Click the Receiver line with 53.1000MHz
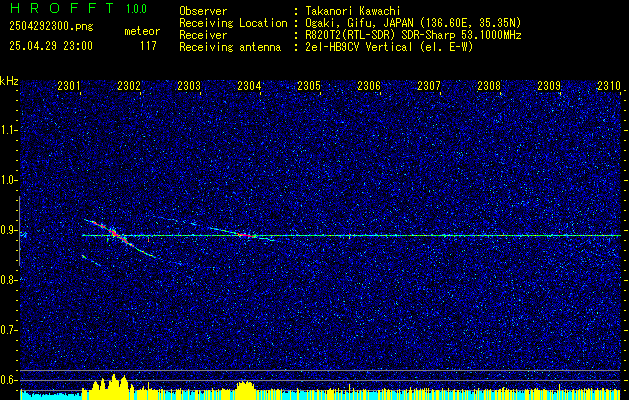 pyautogui.click(x=413, y=35)
